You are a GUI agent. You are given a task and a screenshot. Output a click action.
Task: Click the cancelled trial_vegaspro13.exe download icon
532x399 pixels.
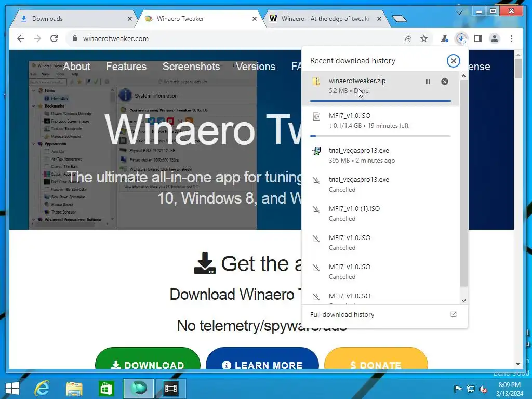coord(316,180)
